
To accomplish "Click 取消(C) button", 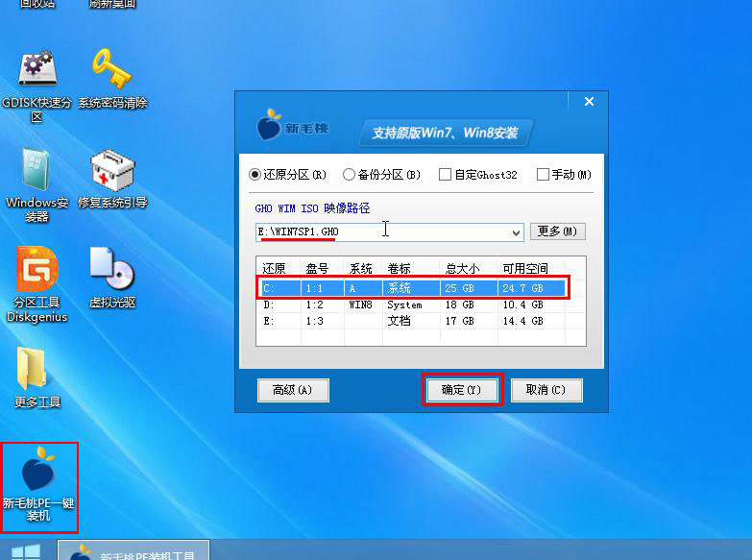I will pos(546,390).
